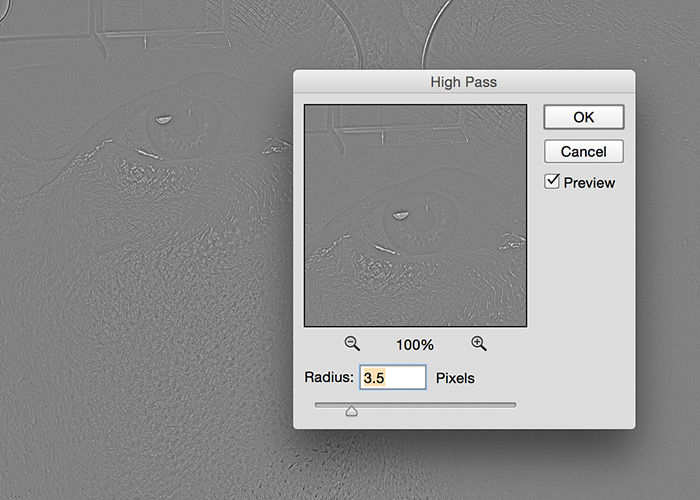
Task: Click the Preview checkbox label text
Action: point(589,183)
